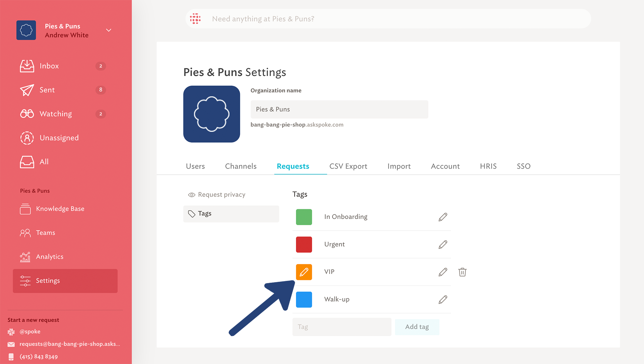644x364 pixels.
Task: Switch to the Channels tab
Action: pyautogui.click(x=241, y=166)
